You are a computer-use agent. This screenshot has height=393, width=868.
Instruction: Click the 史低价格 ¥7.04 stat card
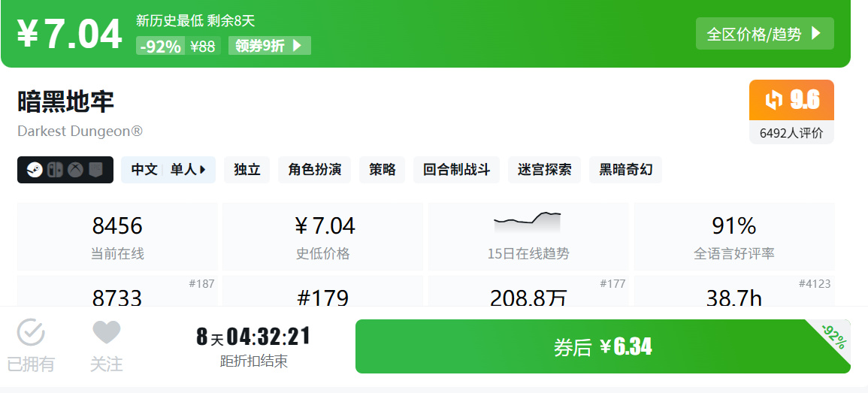point(322,237)
